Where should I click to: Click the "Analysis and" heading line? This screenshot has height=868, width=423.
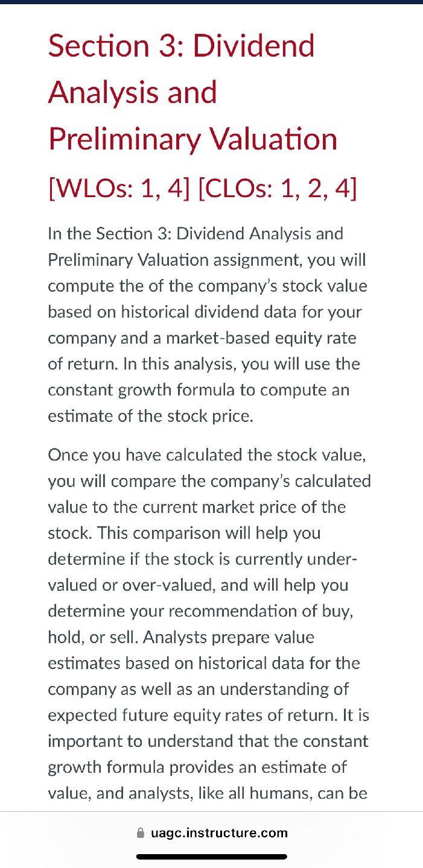pyautogui.click(x=132, y=92)
